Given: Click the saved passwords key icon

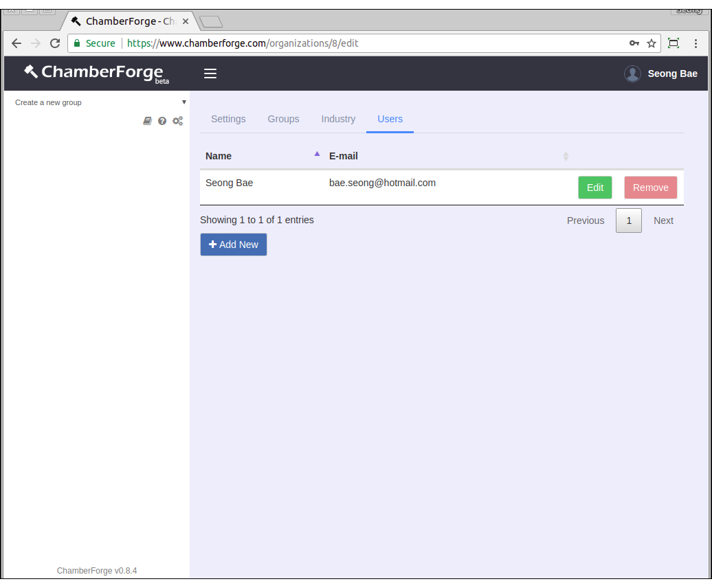Looking at the screenshot, I should click(x=634, y=43).
